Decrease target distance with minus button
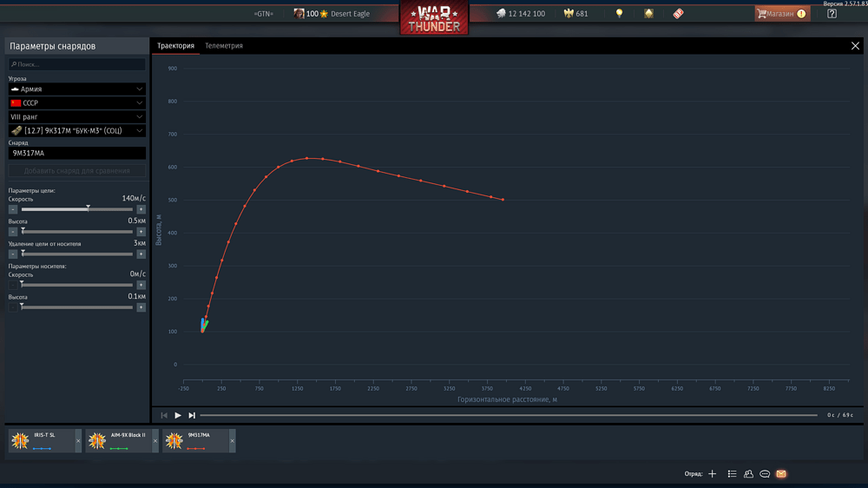This screenshot has height=488, width=868. (x=13, y=254)
